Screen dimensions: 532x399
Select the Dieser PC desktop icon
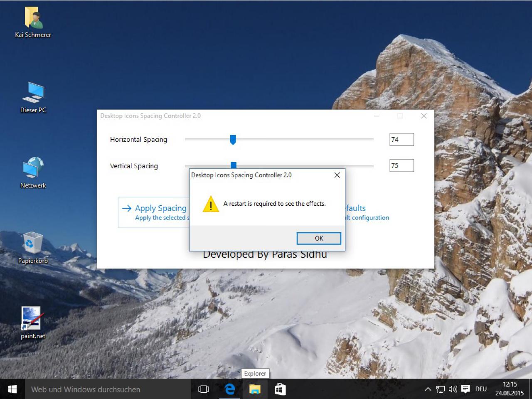click(x=33, y=98)
